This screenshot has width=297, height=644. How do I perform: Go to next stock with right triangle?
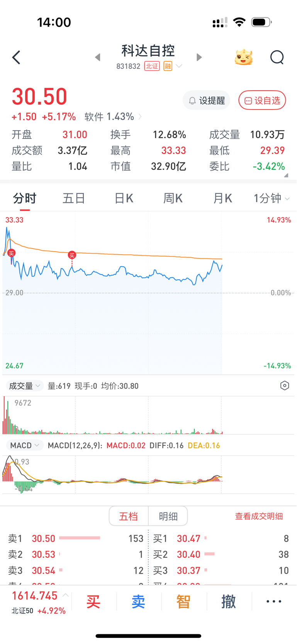tap(199, 57)
